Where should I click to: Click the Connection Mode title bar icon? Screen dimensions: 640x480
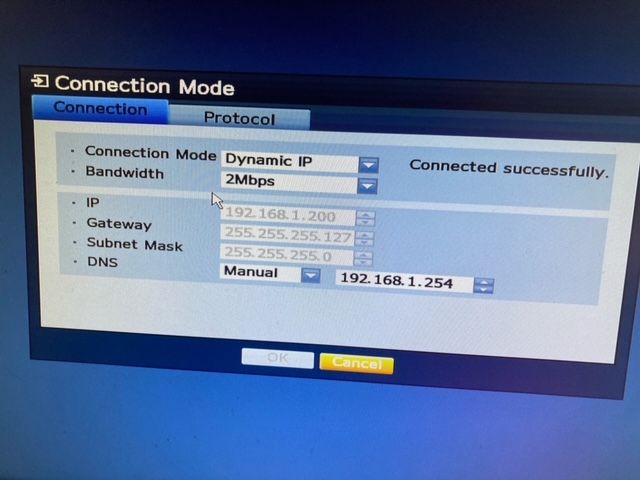pyautogui.click(x=41, y=83)
